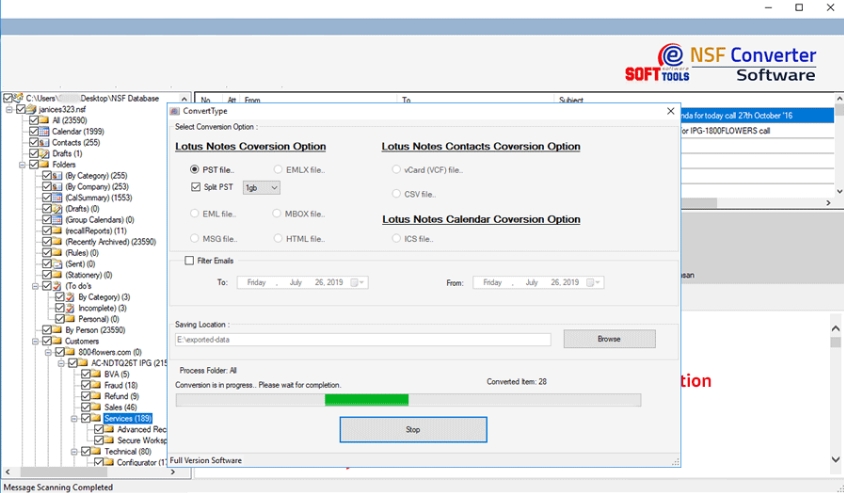Screen dimensions: 844x493
Task: Click the Drafts (1) folder icon
Action: tap(45, 153)
